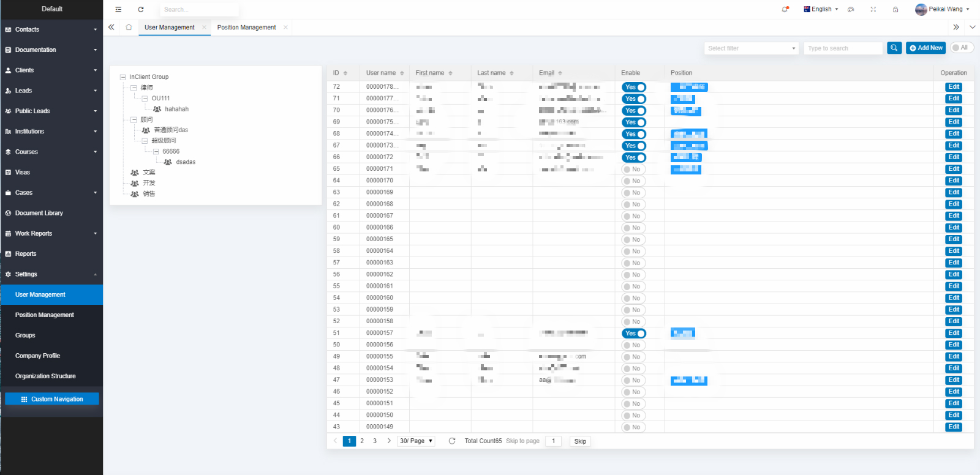The width and height of the screenshot is (980, 475).
Task: Toggle the sidebar collapse hamburger icon
Action: tap(118, 9)
